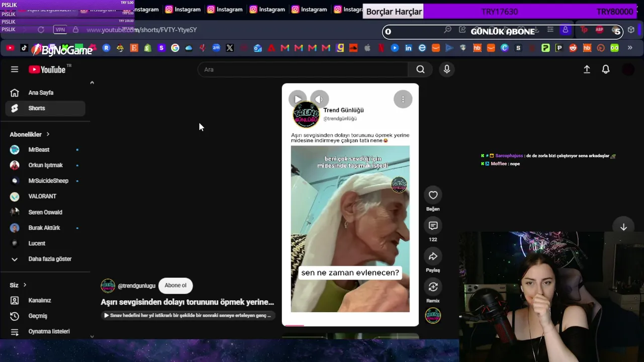This screenshot has width=644, height=362.
Task: Open the SoundCloud bookmark
Action: [x=354, y=48]
